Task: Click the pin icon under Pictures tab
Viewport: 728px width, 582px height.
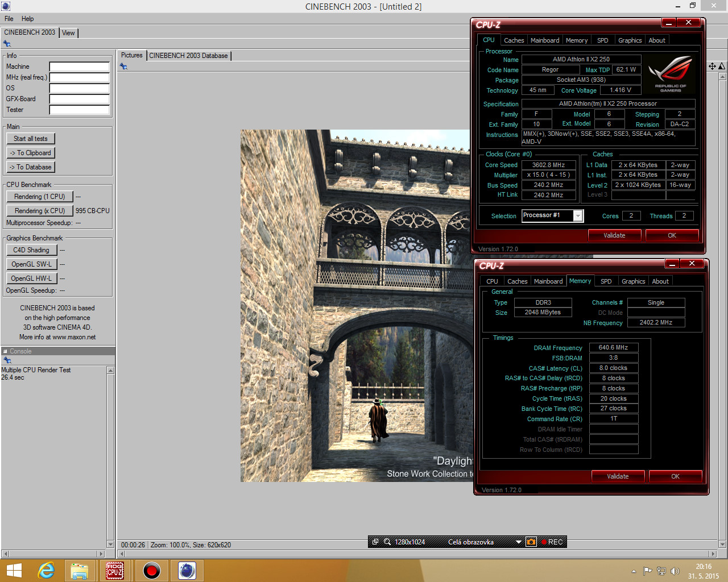Action: click(x=123, y=66)
